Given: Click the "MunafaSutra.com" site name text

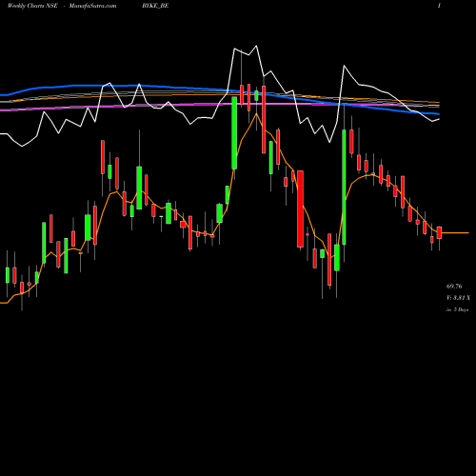Looking at the screenshot, I should tap(92, 6).
